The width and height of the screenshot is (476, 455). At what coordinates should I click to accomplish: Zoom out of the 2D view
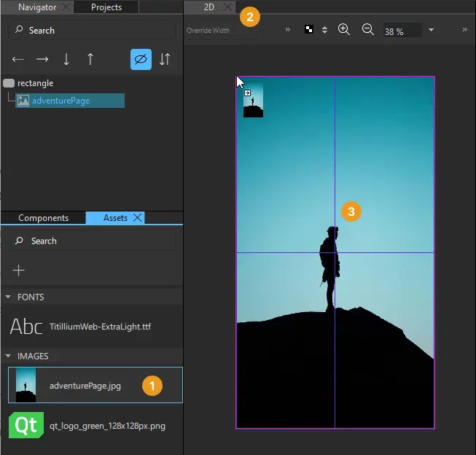coord(368,30)
